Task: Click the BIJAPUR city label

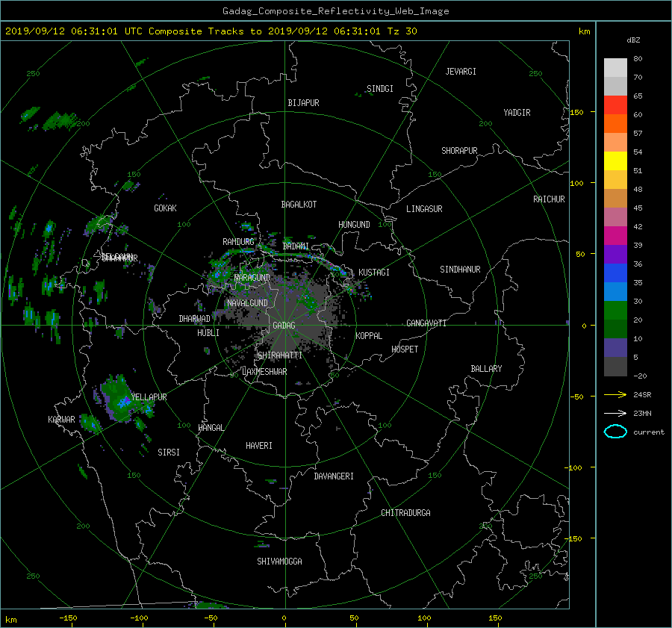Action: click(x=303, y=103)
